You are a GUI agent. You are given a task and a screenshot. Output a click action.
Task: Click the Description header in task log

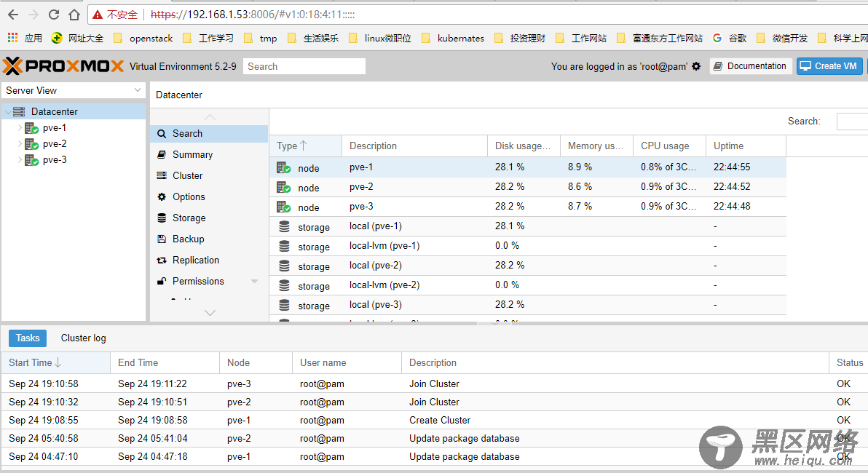[615, 363]
